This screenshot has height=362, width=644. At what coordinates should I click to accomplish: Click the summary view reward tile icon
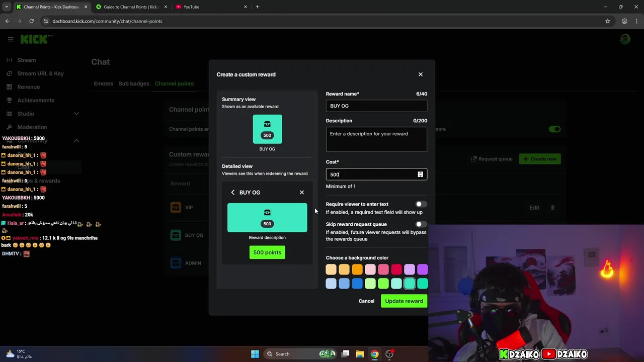[267, 129]
